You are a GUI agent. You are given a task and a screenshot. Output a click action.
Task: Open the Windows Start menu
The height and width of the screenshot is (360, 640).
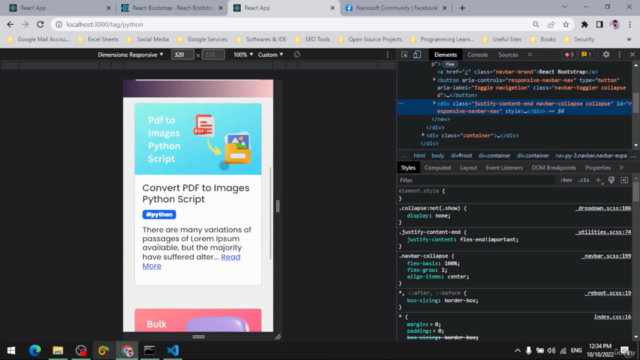tap(11, 350)
